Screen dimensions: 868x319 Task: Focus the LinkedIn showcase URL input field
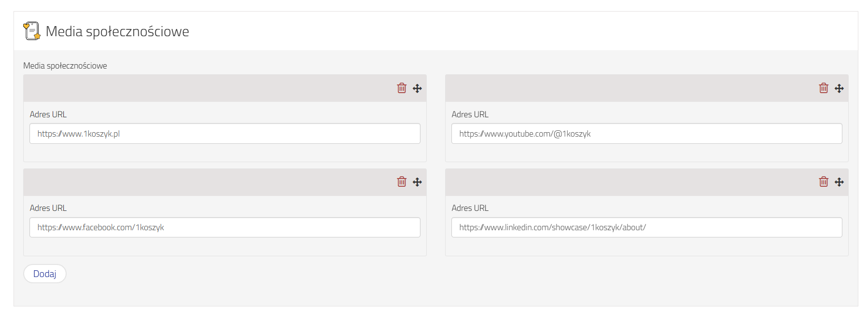(646, 227)
